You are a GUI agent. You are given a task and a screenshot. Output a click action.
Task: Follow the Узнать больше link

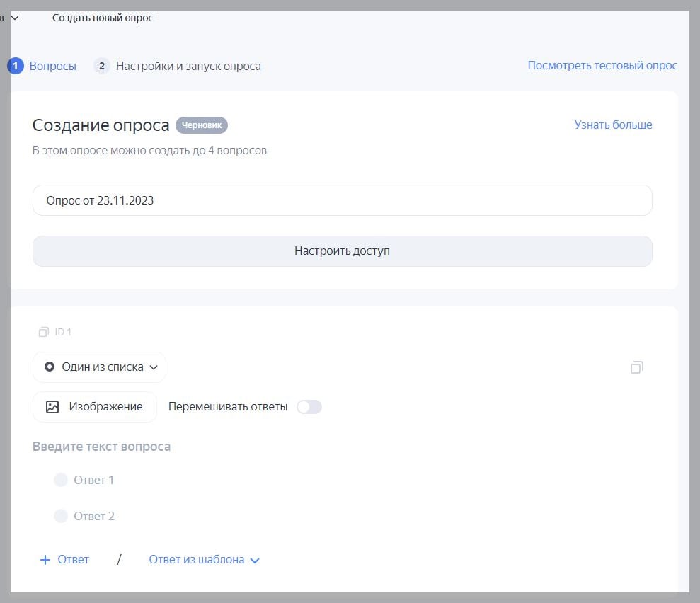click(613, 125)
